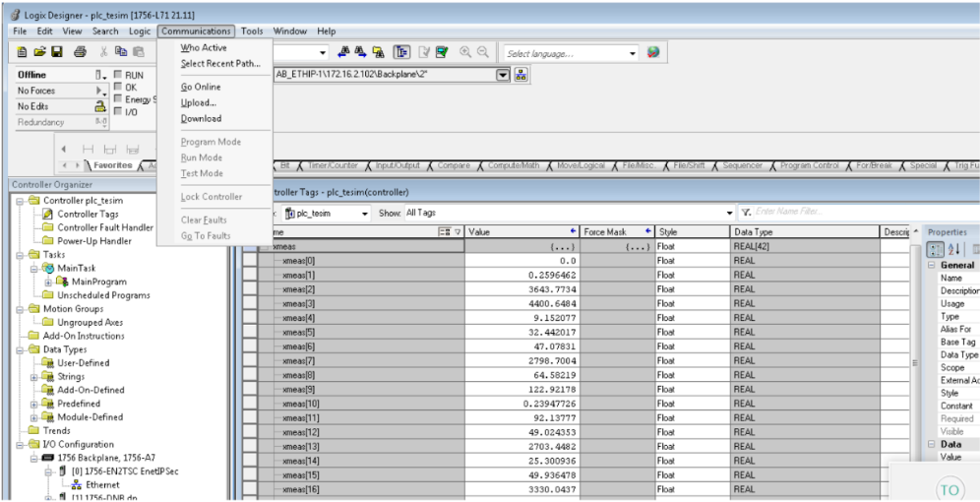Click the Value column header
Screen dimensions: 980x502
coord(522,232)
